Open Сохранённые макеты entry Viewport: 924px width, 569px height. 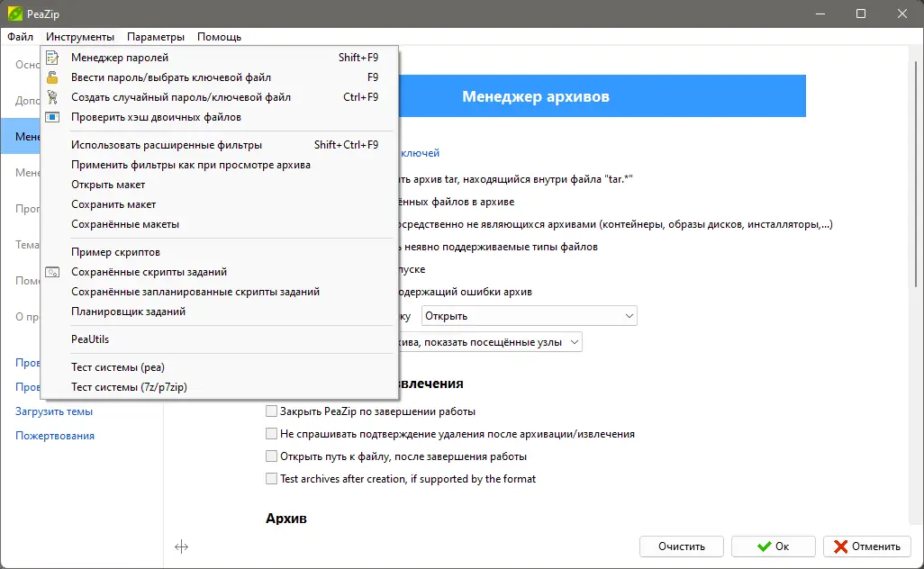[x=219, y=224]
